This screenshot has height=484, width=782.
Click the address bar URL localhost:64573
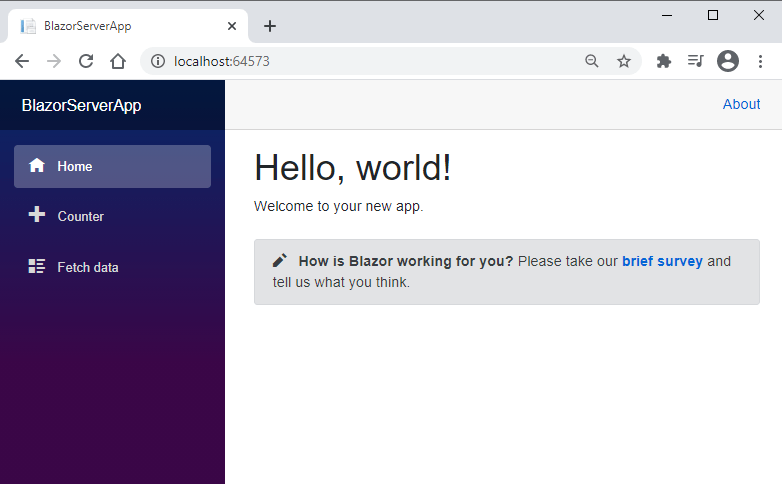click(x=222, y=61)
